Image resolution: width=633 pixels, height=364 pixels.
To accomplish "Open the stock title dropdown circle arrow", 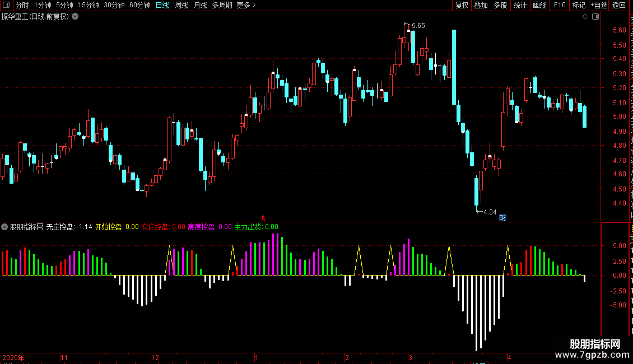I will pyautogui.click(x=75, y=17).
